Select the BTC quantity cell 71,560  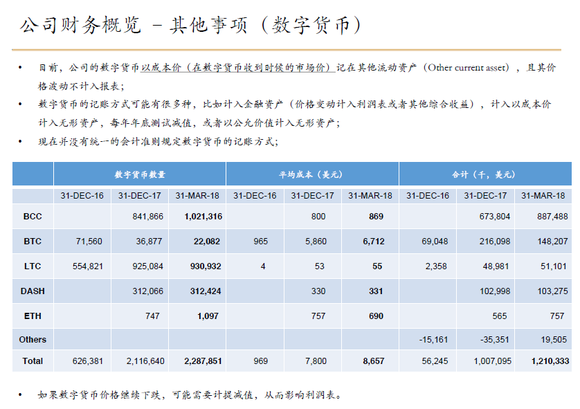pos(89,241)
